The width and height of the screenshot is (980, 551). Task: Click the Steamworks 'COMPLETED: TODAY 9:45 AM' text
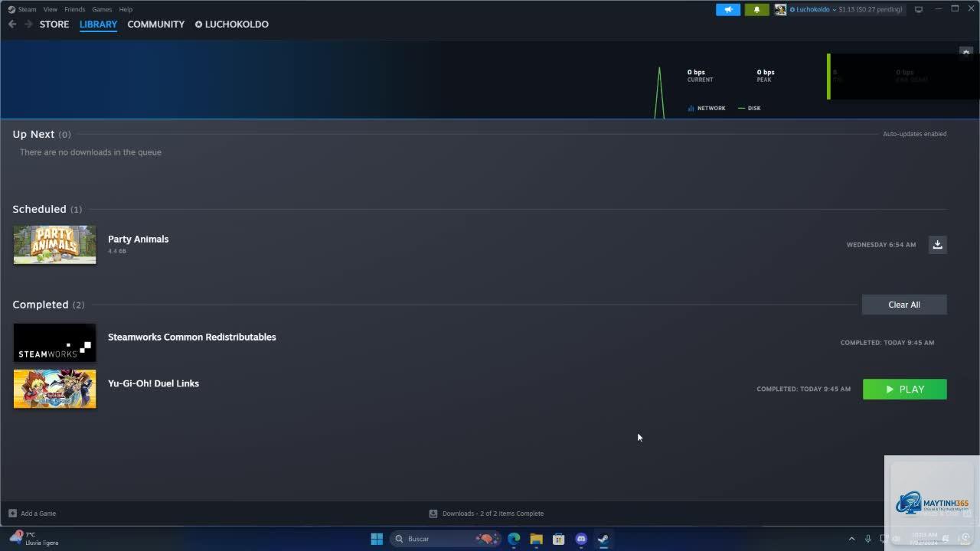point(887,343)
